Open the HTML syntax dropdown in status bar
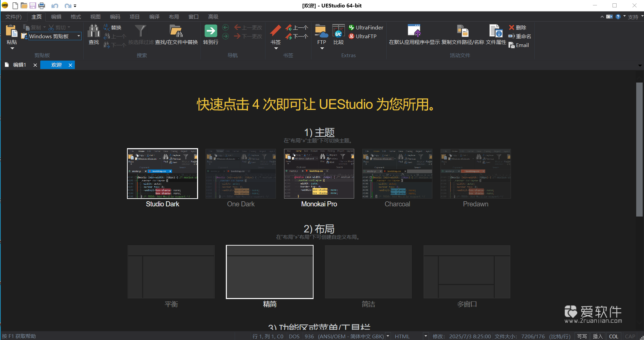 click(x=426, y=336)
